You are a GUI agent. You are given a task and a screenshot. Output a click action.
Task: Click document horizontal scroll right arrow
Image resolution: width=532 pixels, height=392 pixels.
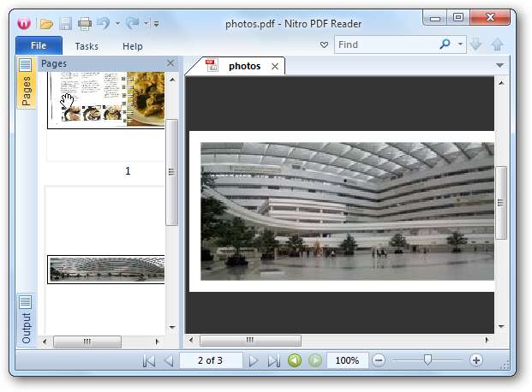tap(487, 340)
